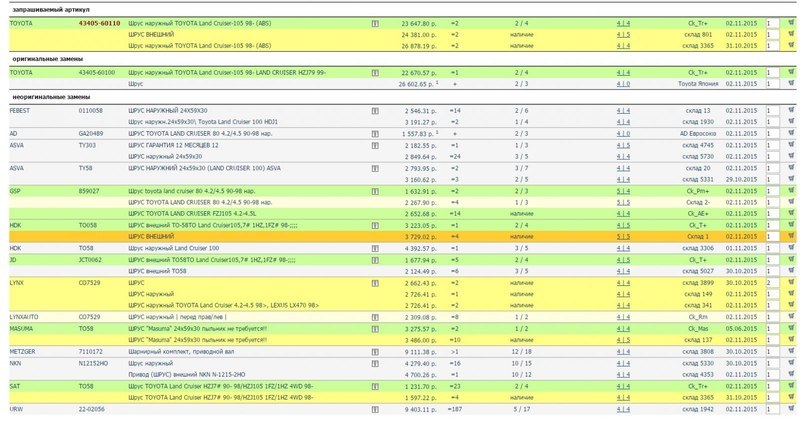Click quantity field for склад 3899
This screenshot has height=422, width=800.
click(x=772, y=283)
